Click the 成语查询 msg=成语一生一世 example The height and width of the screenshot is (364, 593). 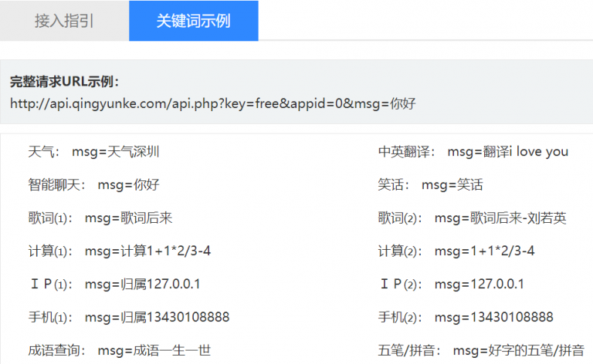tap(154, 350)
